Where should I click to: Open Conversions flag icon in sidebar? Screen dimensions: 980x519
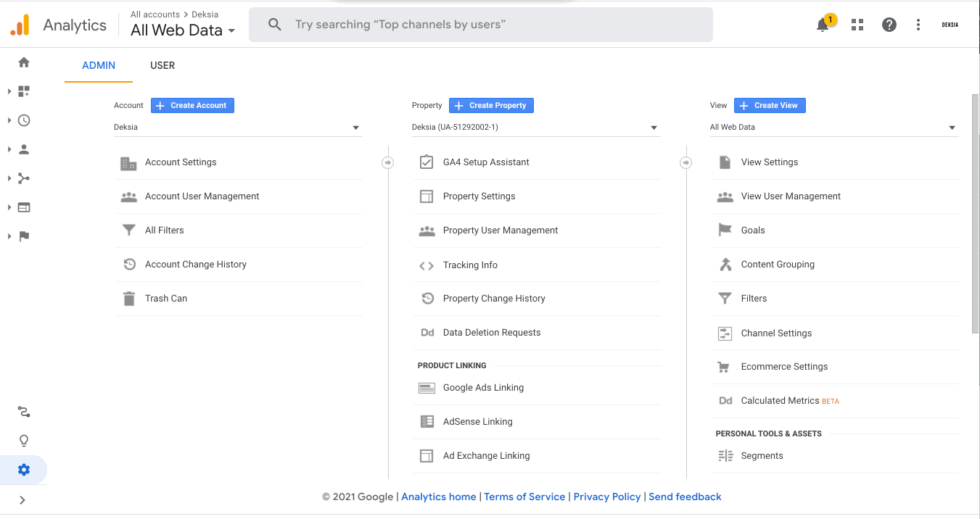pyautogui.click(x=24, y=236)
